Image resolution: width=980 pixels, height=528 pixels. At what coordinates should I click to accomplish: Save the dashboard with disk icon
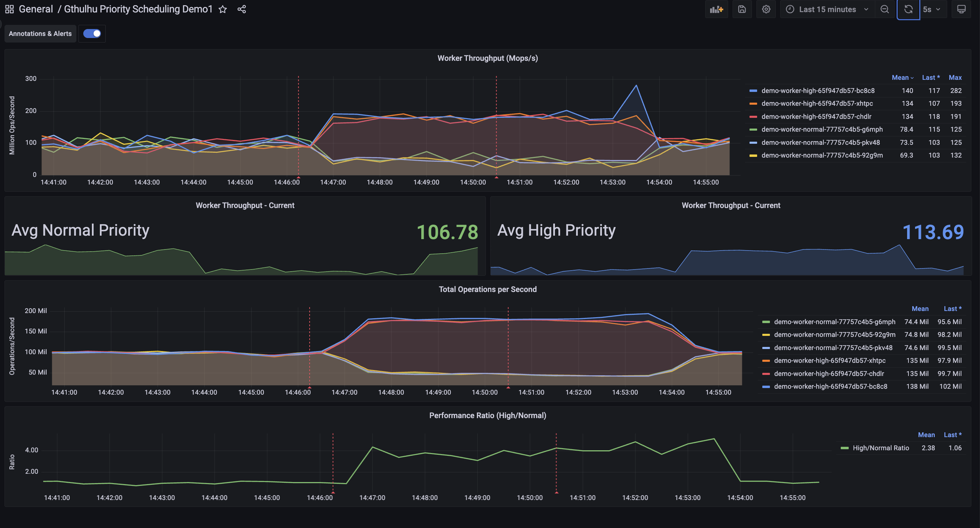[x=742, y=10]
